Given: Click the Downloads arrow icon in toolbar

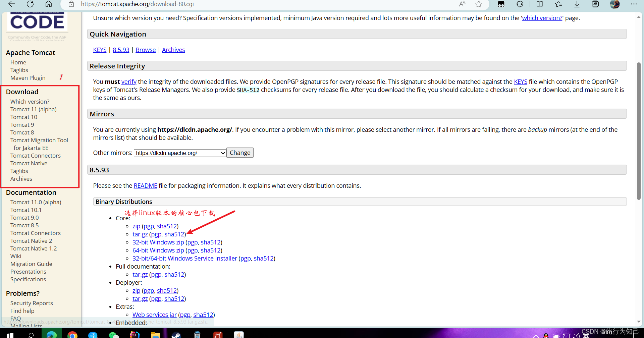Looking at the screenshot, I should [x=577, y=4].
